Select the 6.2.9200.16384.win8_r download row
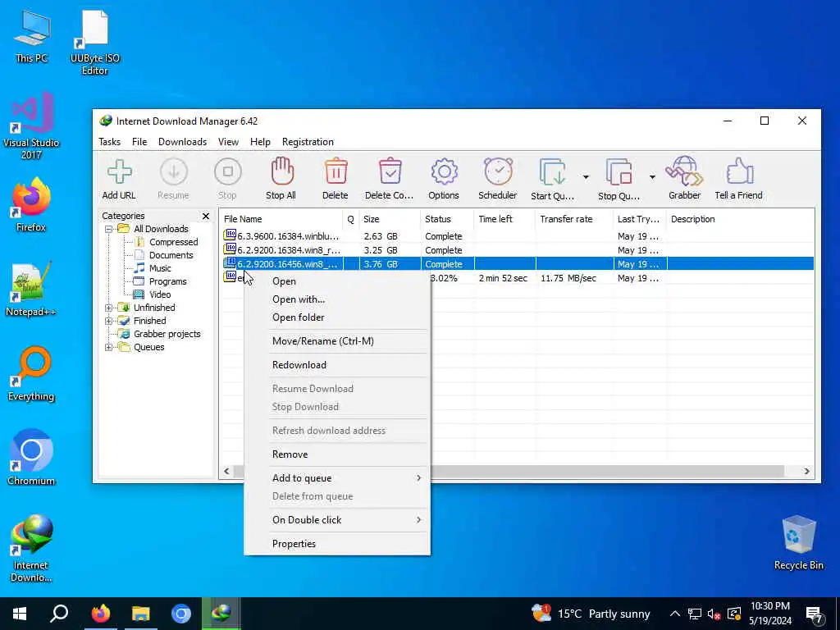The height and width of the screenshot is (630, 840). [517, 250]
